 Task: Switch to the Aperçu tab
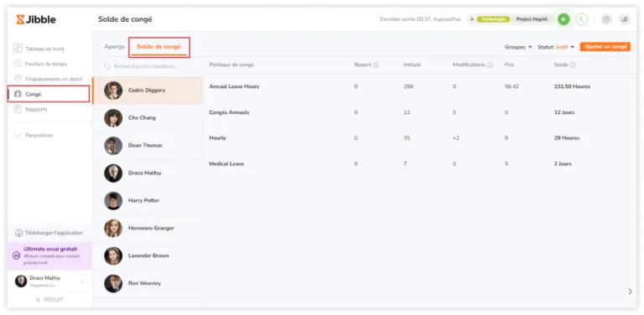[114, 47]
